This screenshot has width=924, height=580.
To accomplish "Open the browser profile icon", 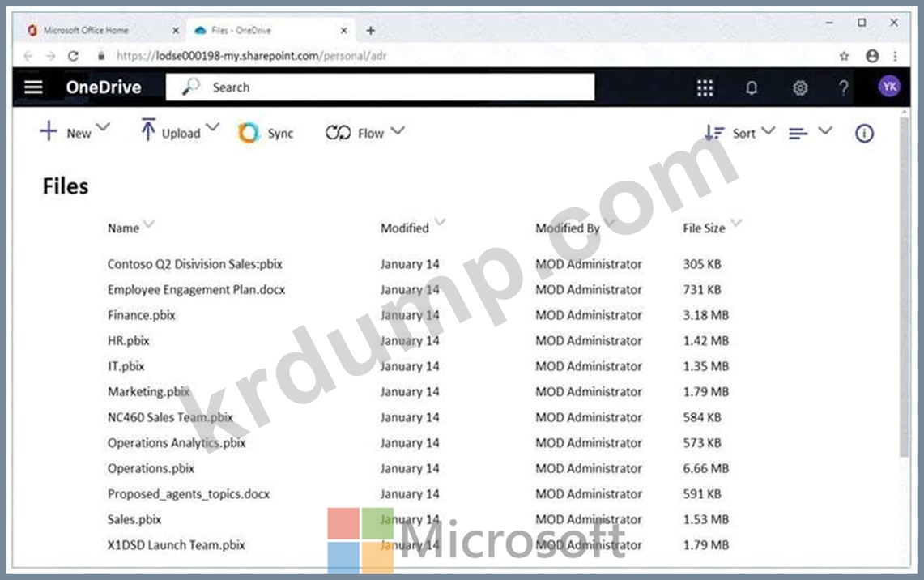I will (x=872, y=56).
